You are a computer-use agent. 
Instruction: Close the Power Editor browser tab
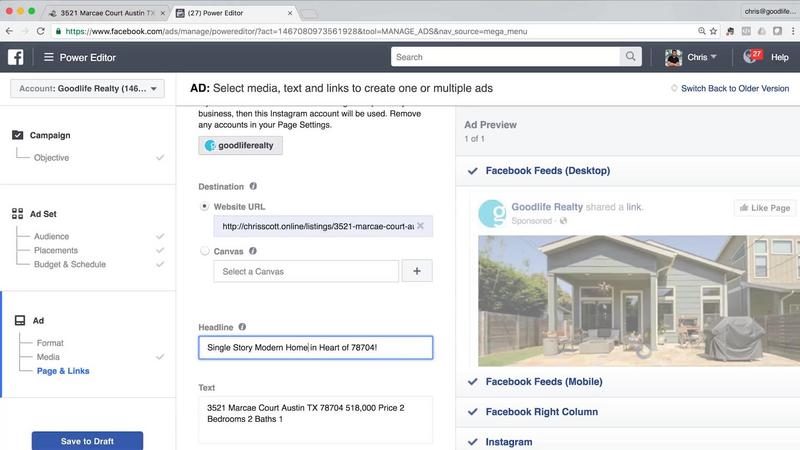290,13
